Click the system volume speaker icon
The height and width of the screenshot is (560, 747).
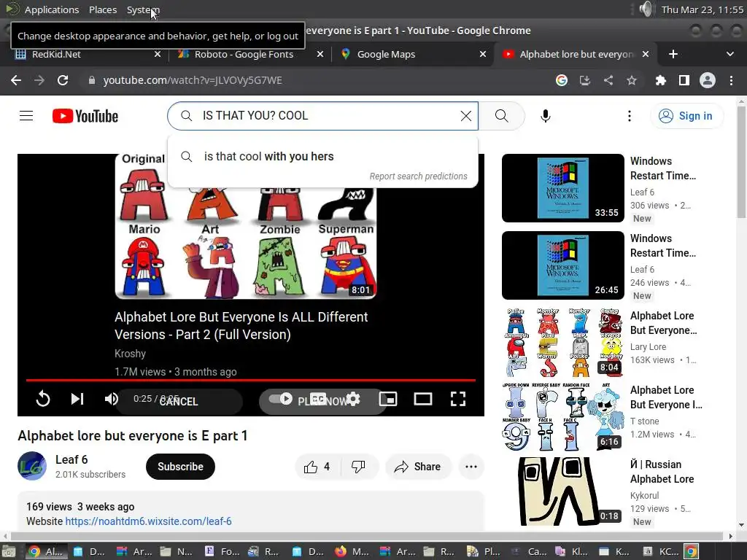pos(646,9)
